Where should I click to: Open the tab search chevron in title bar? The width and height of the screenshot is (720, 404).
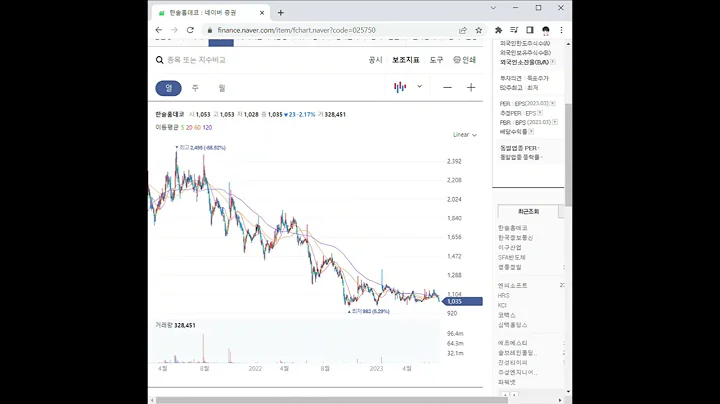pyautogui.click(x=493, y=8)
